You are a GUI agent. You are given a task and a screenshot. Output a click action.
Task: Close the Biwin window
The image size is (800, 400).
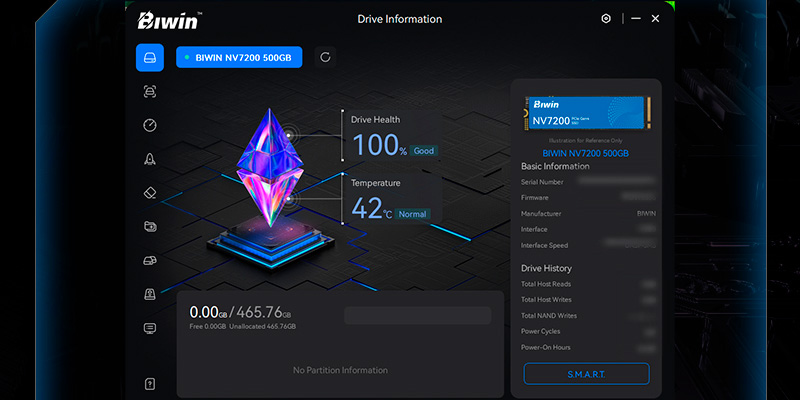point(656,18)
